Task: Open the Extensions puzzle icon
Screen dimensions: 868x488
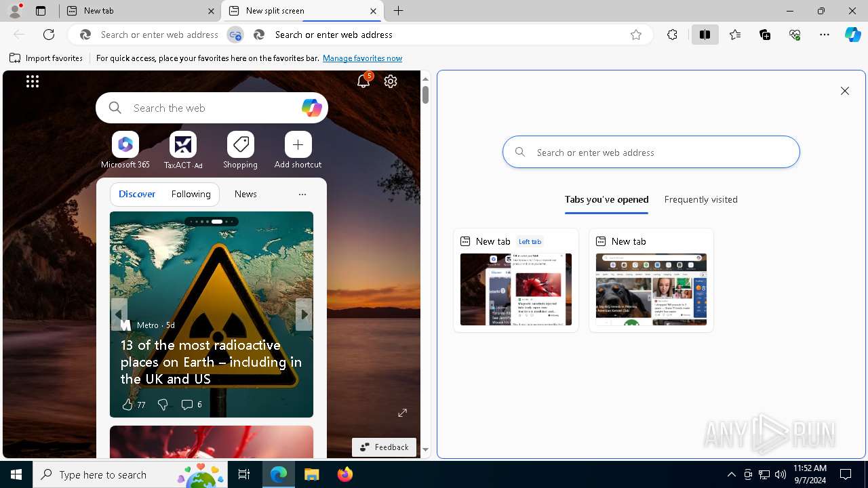Action: pos(672,35)
